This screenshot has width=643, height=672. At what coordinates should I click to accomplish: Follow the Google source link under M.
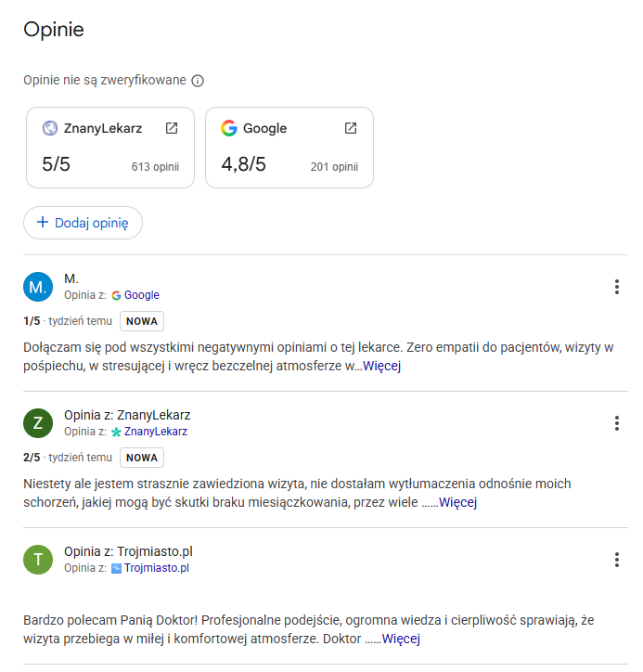(x=141, y=295)
